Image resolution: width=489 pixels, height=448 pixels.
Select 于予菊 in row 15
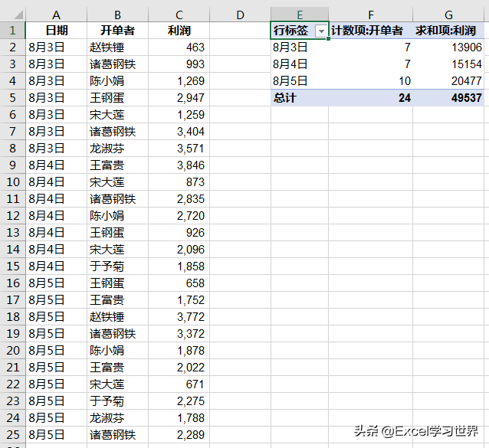117,266
